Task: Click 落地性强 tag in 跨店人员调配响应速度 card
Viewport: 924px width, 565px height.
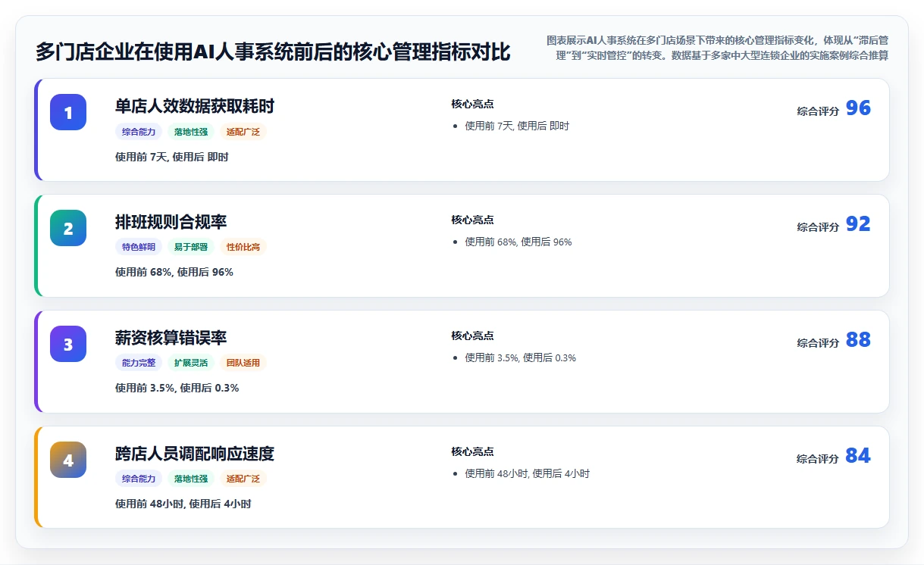Action: [x=191, y=479]
